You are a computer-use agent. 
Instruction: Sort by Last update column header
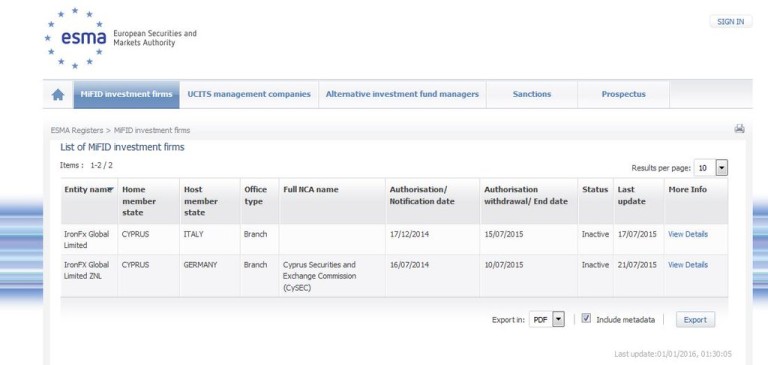click(631, 195)
